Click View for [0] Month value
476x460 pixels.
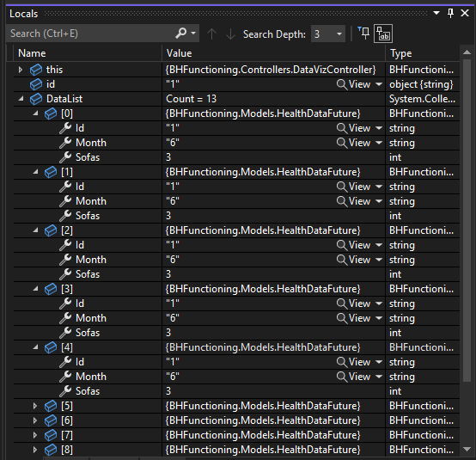coord(354,143)
